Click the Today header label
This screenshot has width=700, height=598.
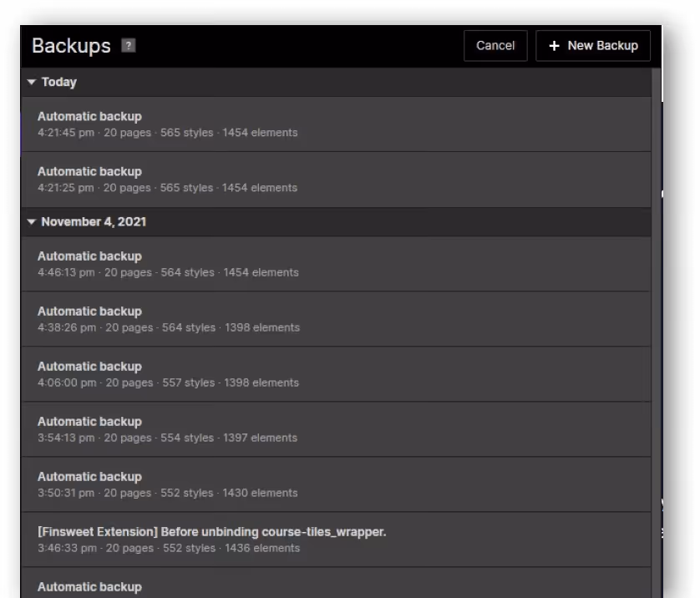coord(59,82)
